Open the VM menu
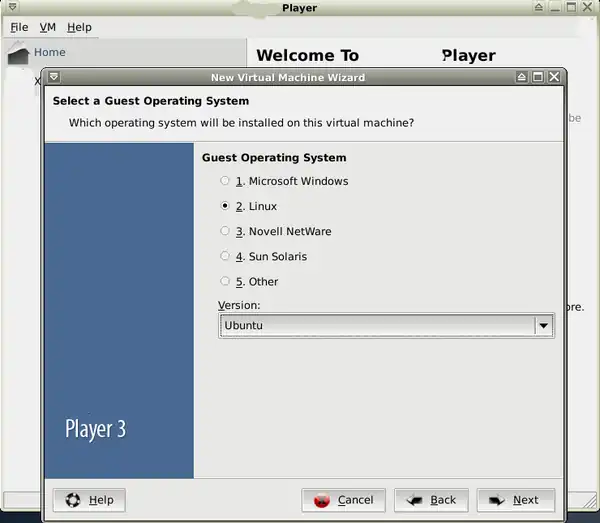Viewport: 600px width, 523px height. click(x=47, y=27)
